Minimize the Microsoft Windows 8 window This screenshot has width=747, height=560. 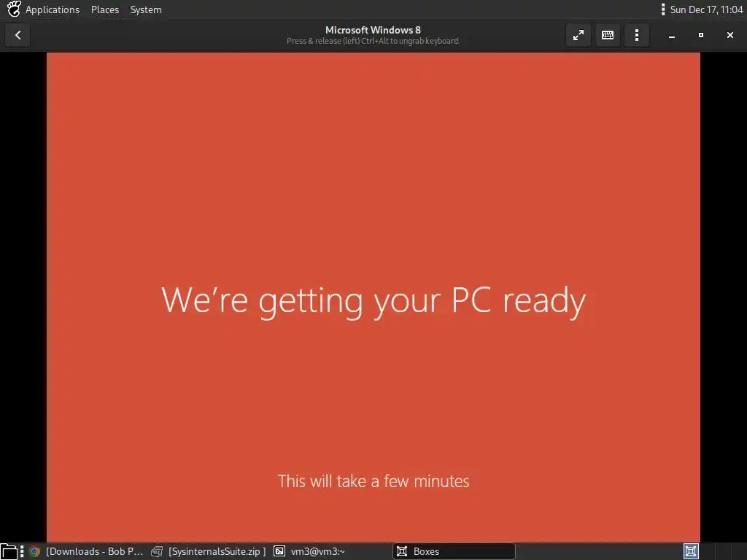click(672, 35)
